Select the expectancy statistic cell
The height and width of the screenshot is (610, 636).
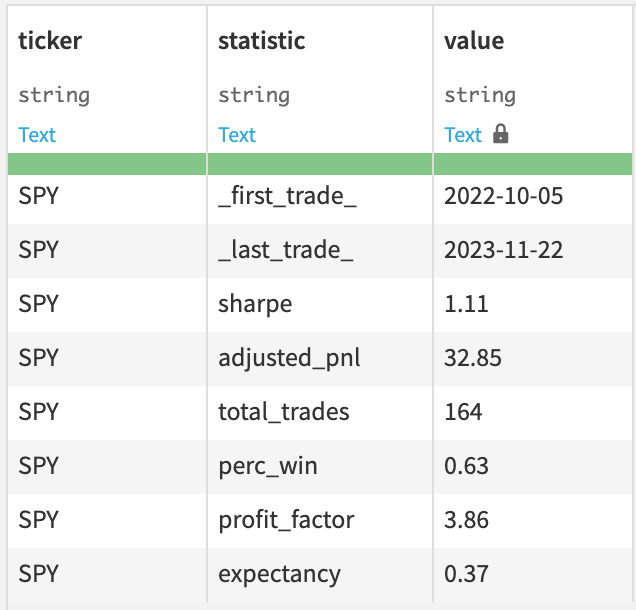[x=279, y=574]
